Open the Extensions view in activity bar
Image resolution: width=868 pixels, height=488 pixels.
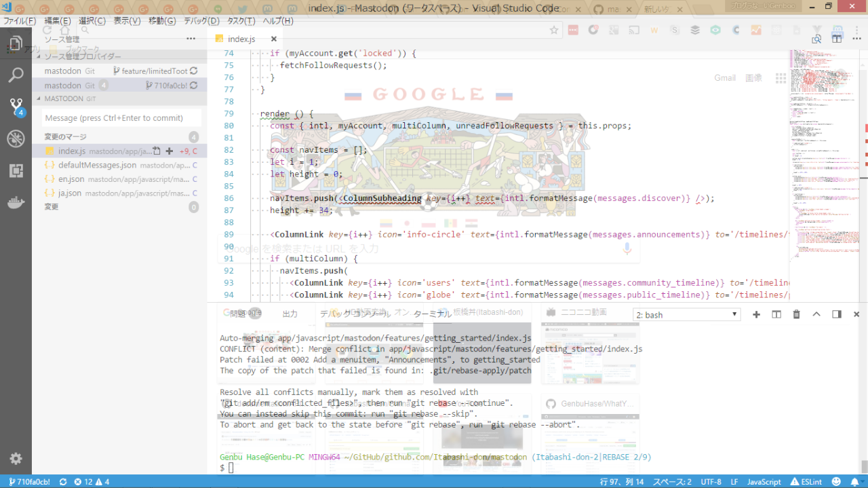[x=16, y=171]
